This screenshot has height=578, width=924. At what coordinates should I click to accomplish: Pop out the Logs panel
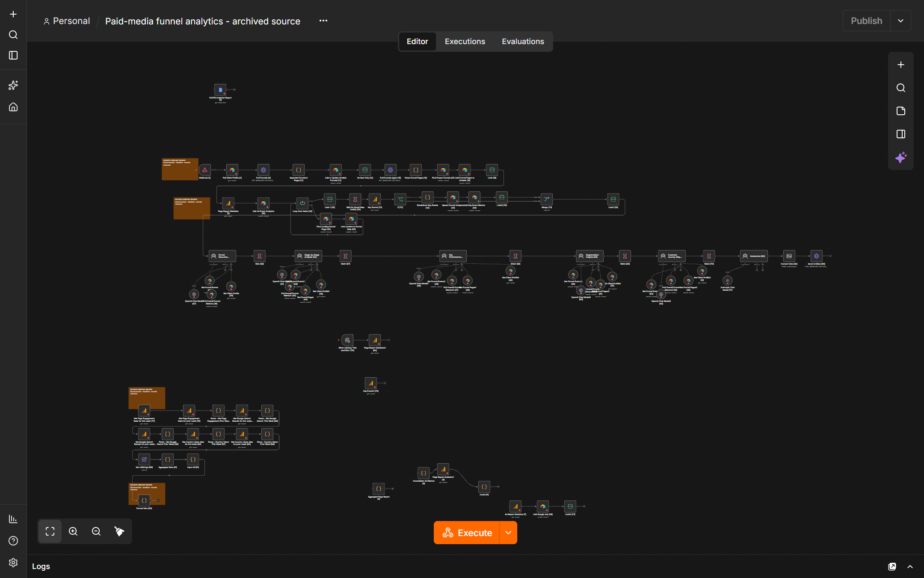click(x=892, y=566)
